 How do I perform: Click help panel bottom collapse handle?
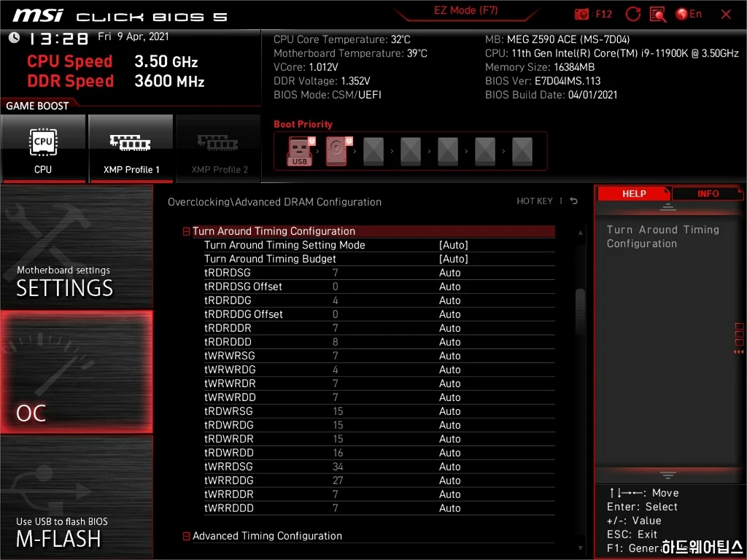click(668, 475)
